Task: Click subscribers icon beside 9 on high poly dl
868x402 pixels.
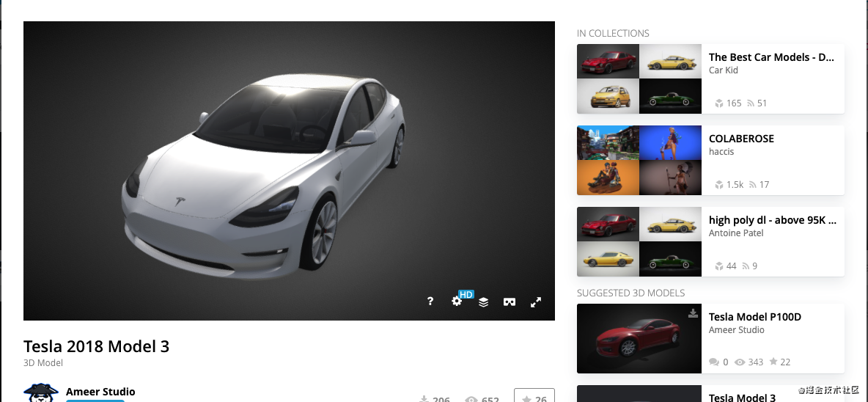Action: (x=745, y=266)
